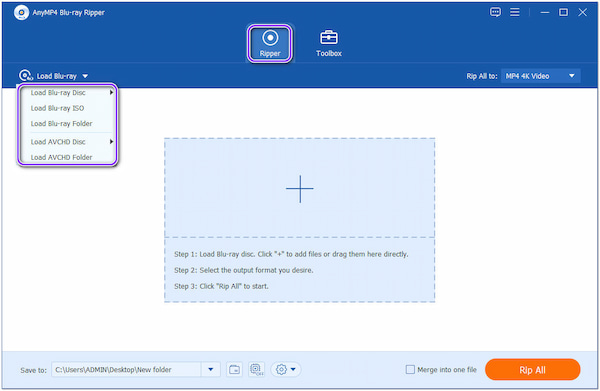600x391 pixels.
Task: Click the Load Blu-ray disc icon
Action: 26,76
